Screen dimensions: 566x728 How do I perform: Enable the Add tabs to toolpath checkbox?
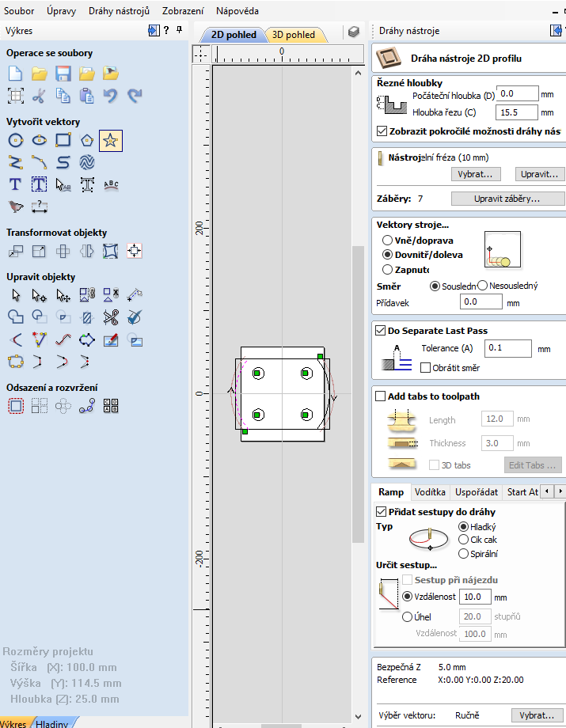coord(381,396)
